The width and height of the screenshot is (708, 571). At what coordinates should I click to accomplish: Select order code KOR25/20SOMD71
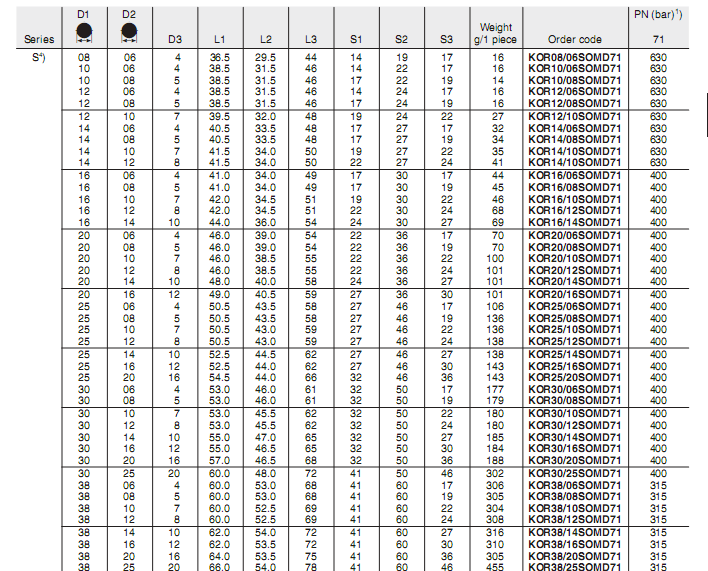tap(573, 379)
